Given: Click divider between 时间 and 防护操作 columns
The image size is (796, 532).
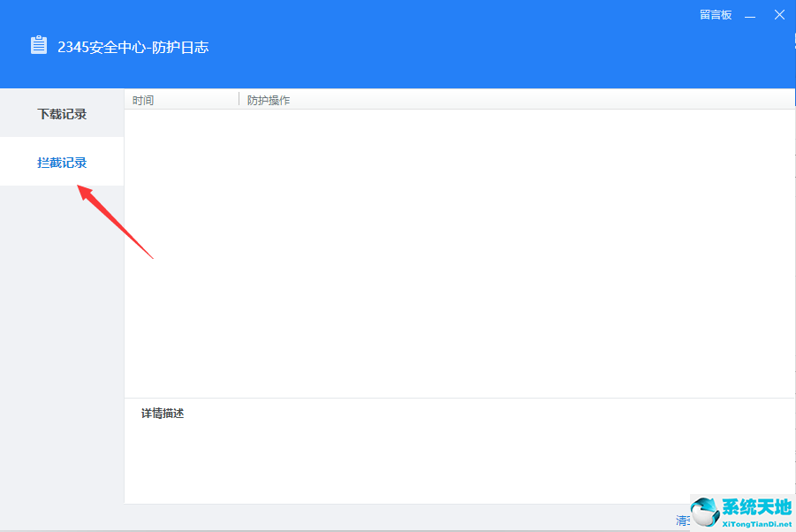Looking at the screenshot, I should 239,99.
